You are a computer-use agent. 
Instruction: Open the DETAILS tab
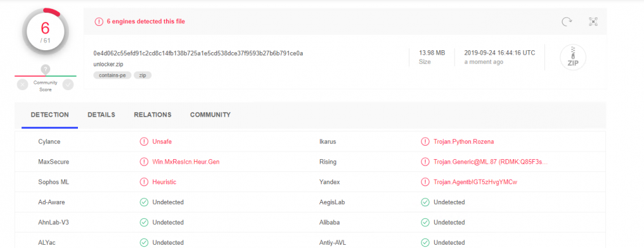101,115
